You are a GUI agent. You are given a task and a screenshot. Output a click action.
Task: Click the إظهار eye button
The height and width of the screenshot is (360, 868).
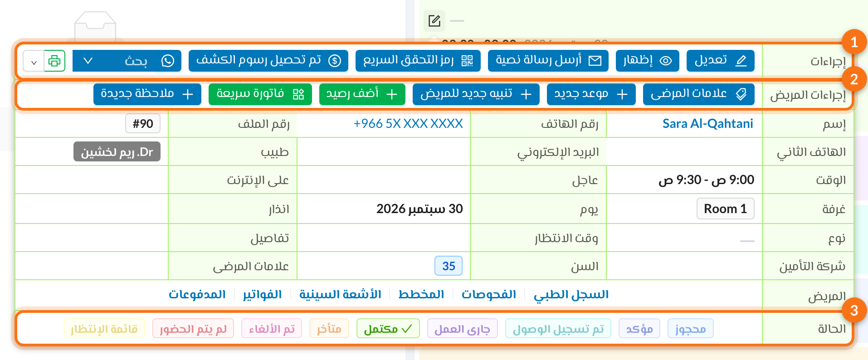pyautogui.click(x=647, y=61)
